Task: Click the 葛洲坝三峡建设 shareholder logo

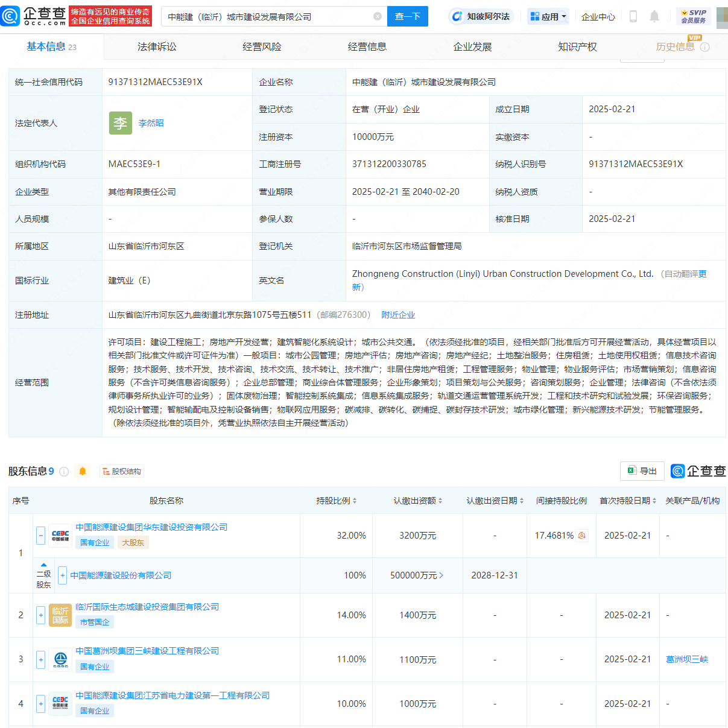Action: (60, 659)
